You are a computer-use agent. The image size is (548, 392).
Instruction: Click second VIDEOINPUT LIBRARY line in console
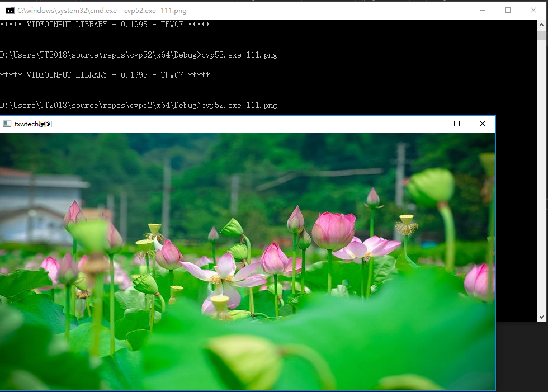(105, 75)
